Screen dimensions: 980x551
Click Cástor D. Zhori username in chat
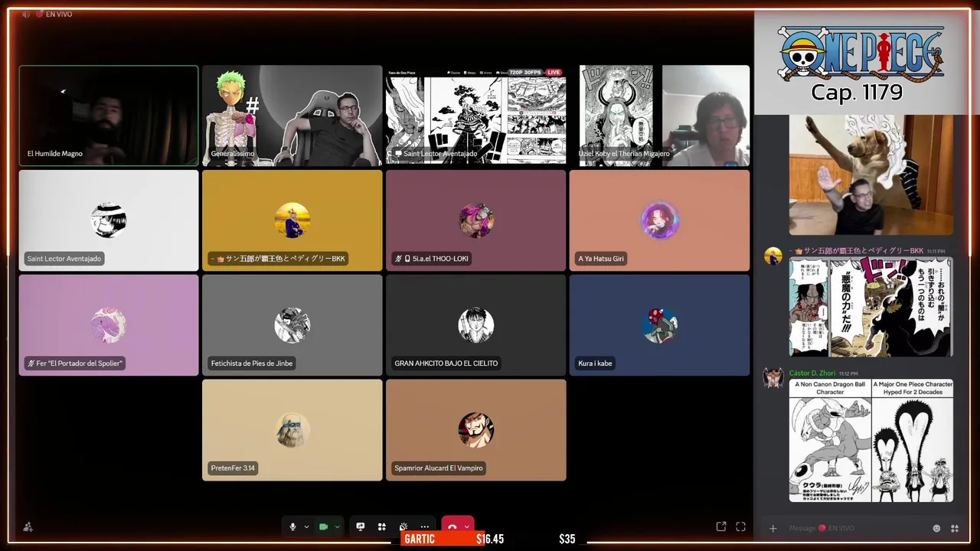[x=812, y=373]
